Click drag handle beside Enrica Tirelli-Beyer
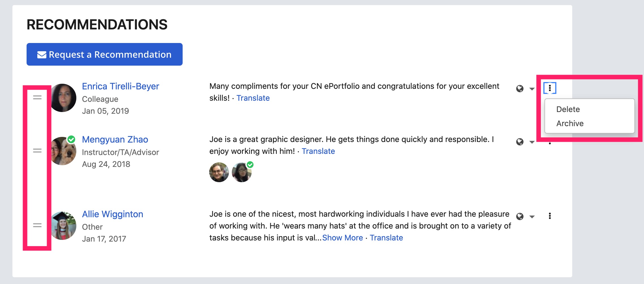The height and width of the screenshot is (284, 644). tap(37, 98)
